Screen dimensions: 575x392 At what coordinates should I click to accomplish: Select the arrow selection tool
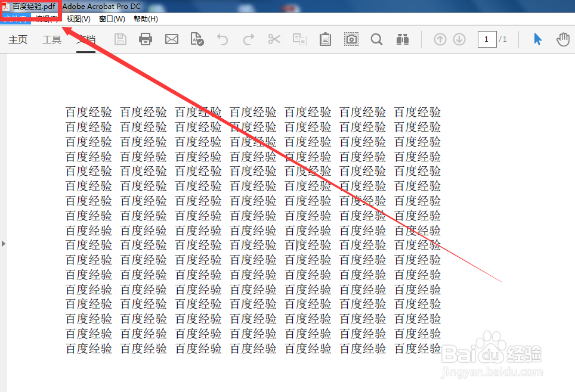click(x=537, y=39)
